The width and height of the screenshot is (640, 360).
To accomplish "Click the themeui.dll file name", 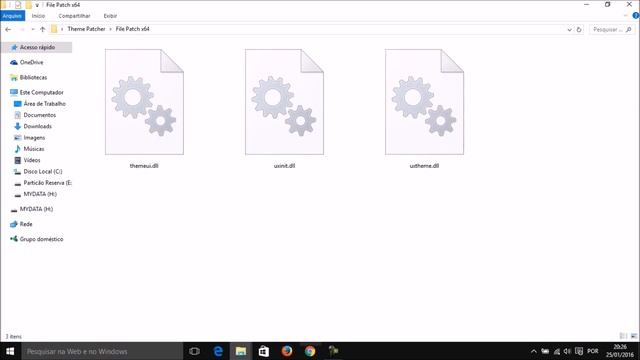I will pyautogui.click(x=144, y=166).
